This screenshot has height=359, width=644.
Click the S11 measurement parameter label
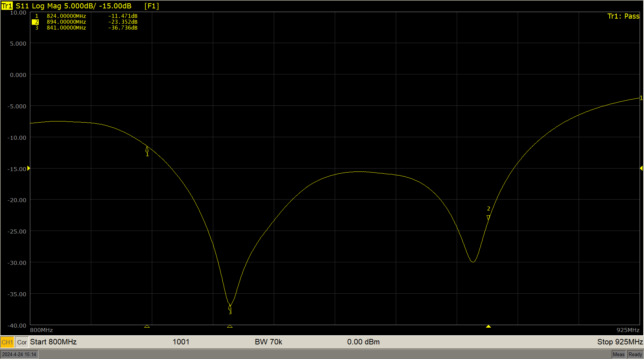(22, 6)
